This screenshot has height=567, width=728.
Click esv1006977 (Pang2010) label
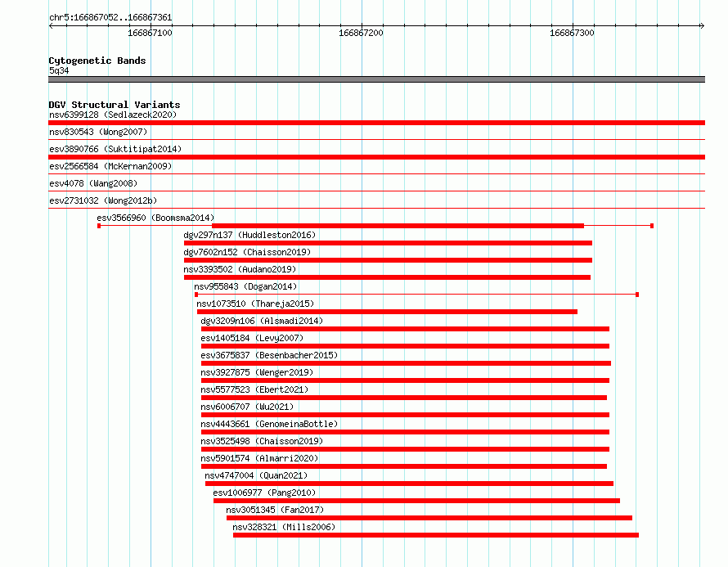point(264,493)
